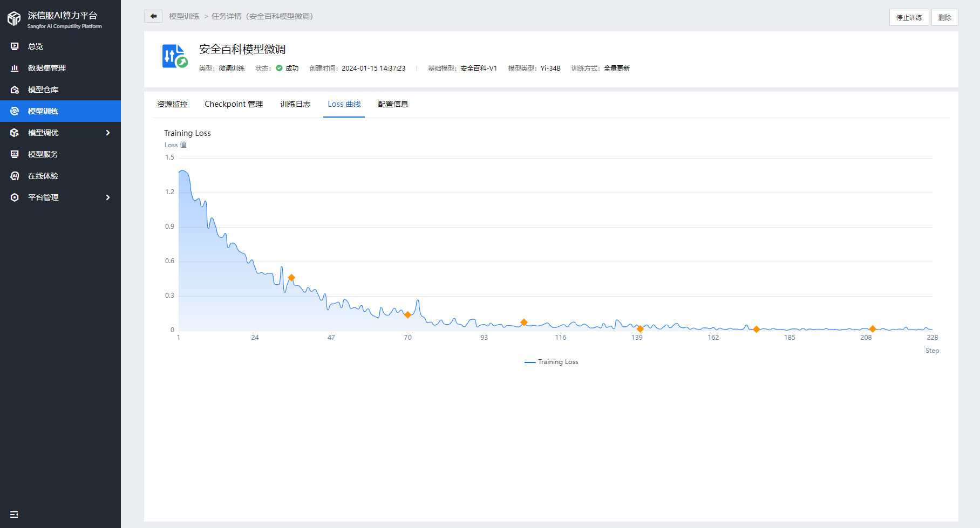The image size is (980, 528).
Task: Switch to the Checkpoint 管理 tab
Action: [x=234, y=104]
